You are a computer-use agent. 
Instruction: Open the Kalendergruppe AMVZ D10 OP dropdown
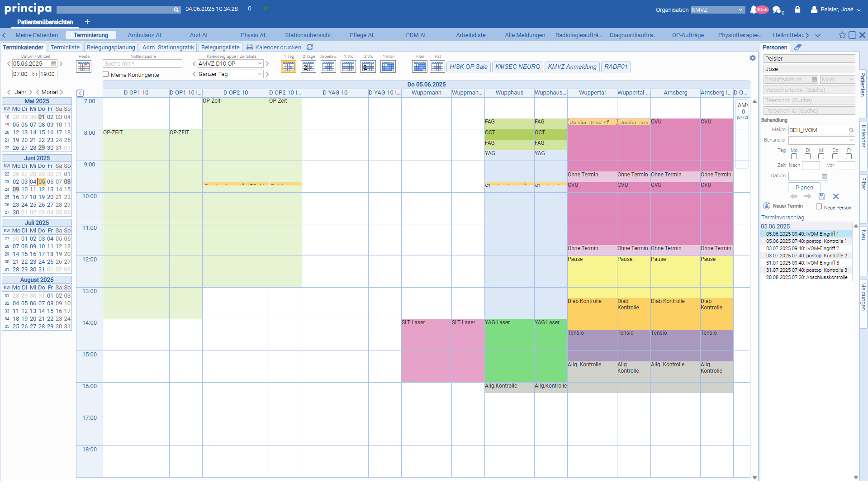click(x=230, y=64)
